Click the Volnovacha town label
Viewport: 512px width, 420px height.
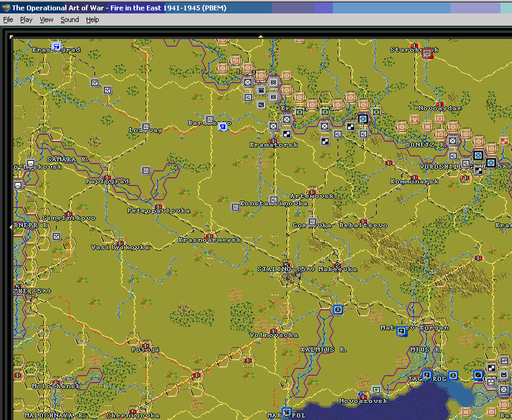tap(274, 335)
